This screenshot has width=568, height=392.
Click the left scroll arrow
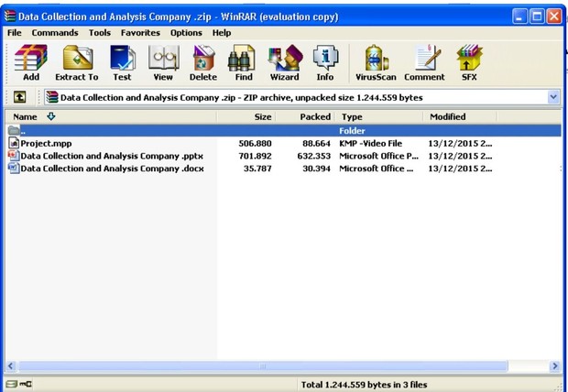pyautogui.click(x=11, y=366)
